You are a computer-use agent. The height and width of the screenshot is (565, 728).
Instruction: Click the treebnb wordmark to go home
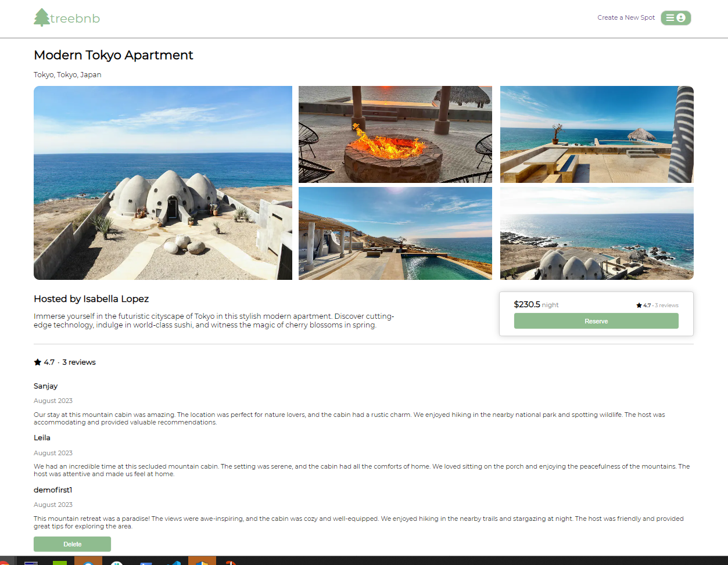tap(75, 19)
